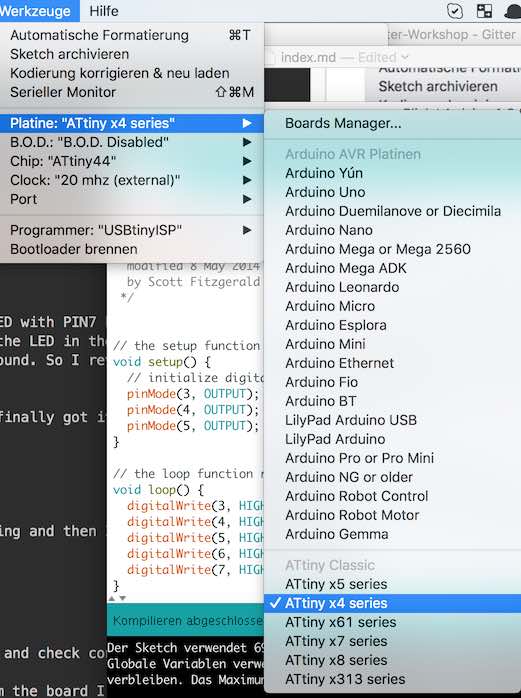
Task: Click Sketch archivieren text in background window
Action: click(438, 86)
